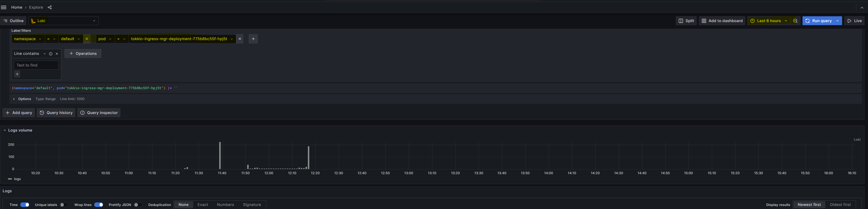Collapse the Logs volume panel
Image resolution: width=868 pixels, height=209 pixels.
pos(5,131)
